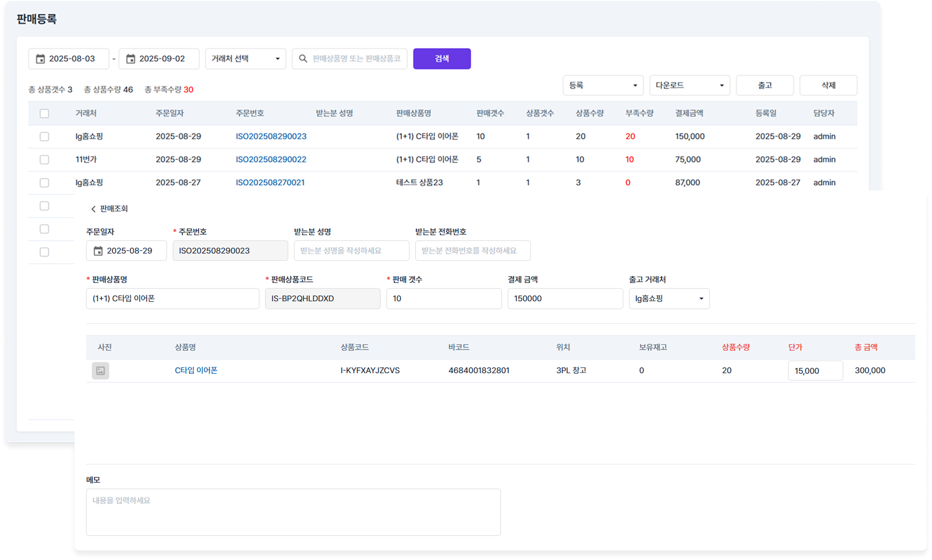Click the end date calendar icon
This screenshot has height=560, width=932.
131,59
